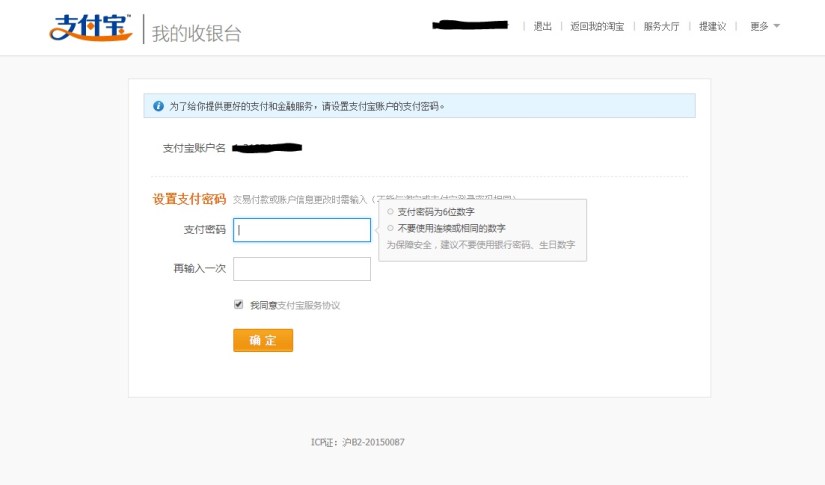This screenshot has height=485, width=825.
Task: Open the 服务大厅 service hall
Action: [661, 26]
